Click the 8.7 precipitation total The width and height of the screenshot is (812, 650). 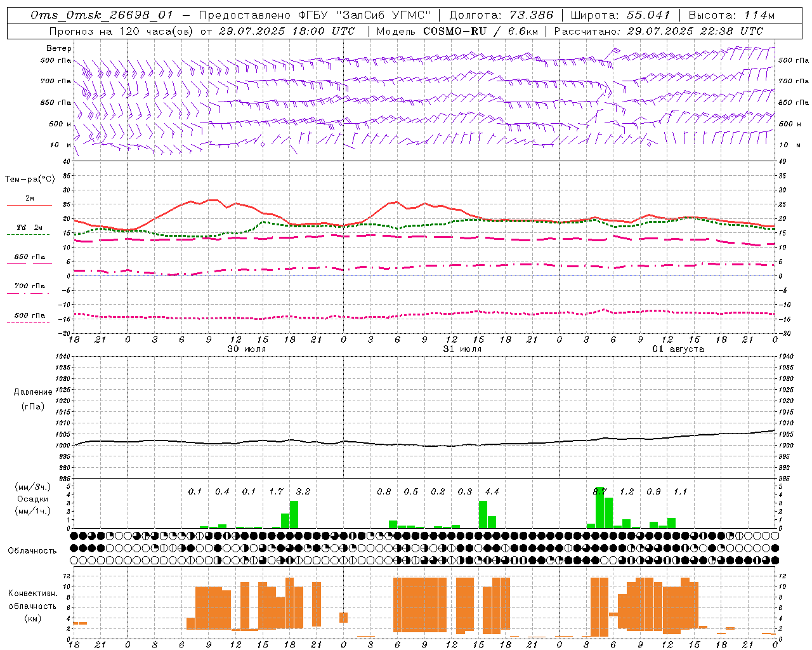599,491
